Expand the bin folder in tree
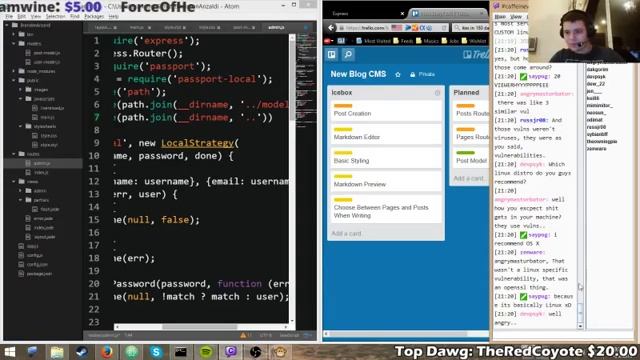Viewport: 640px width, 360px height. 14,35
